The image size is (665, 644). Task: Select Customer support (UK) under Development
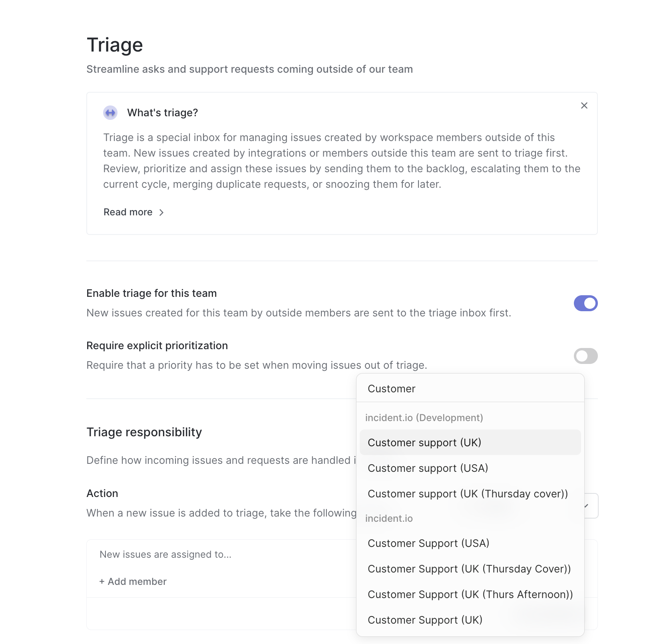coord(470,443)
